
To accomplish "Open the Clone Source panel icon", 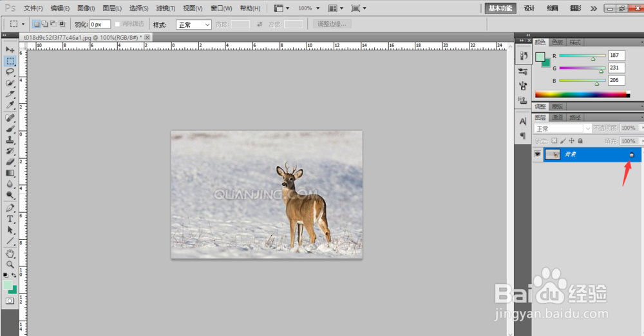I will [x=523, y=100].
